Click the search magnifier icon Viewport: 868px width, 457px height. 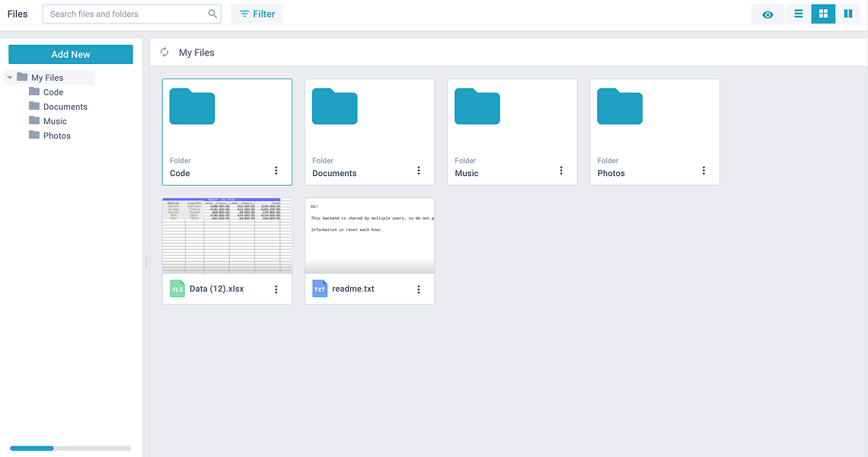(x=212, y=14)
